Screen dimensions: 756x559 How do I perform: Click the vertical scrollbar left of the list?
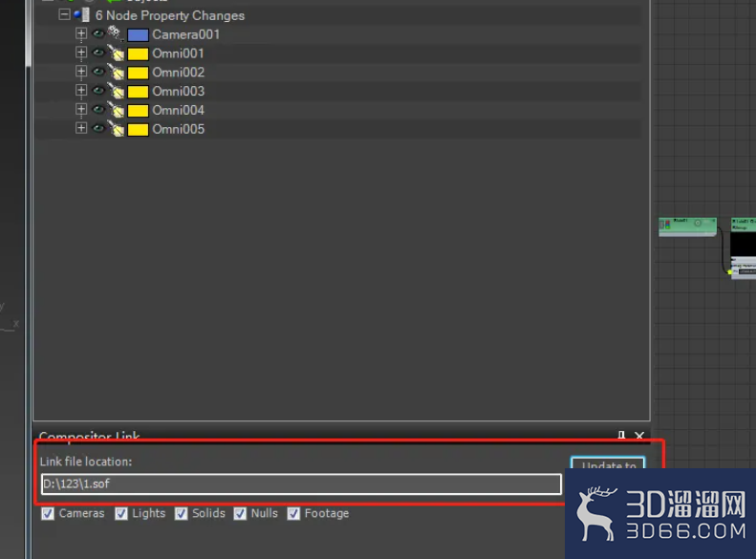tap(29, 33)
